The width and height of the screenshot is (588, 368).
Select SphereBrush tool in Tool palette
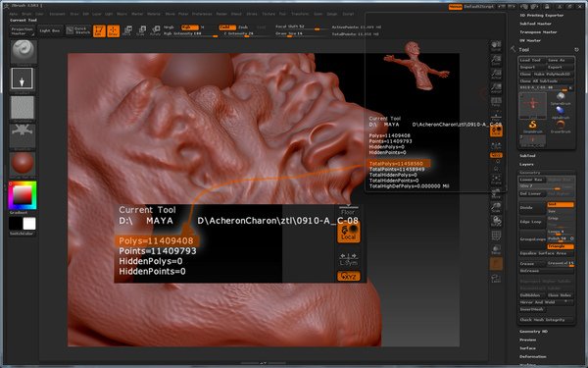click(x=561, y=99)
